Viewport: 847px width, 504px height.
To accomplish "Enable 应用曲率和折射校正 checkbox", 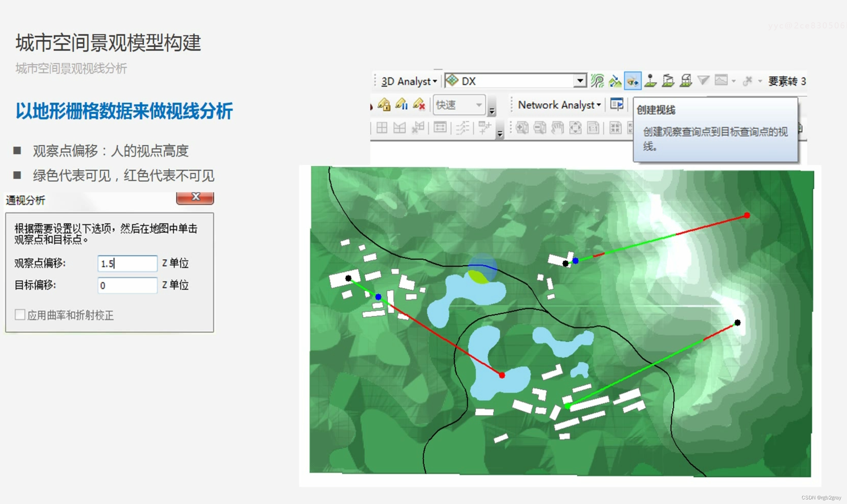I will point(20,315).
